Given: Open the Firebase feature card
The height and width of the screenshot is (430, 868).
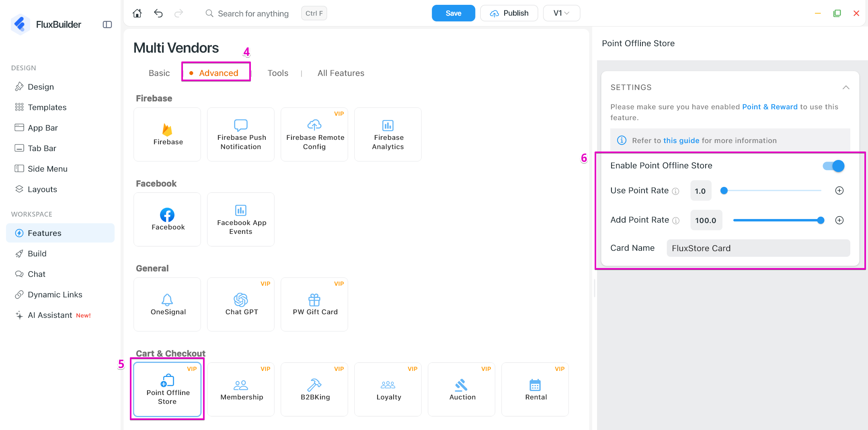Looking at the screenshot, I should point(167,134).
